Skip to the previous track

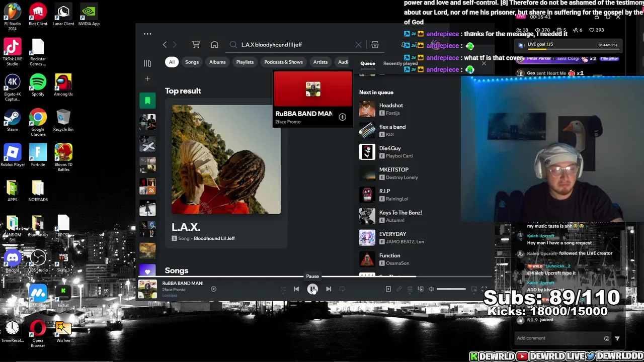(296, 289)
